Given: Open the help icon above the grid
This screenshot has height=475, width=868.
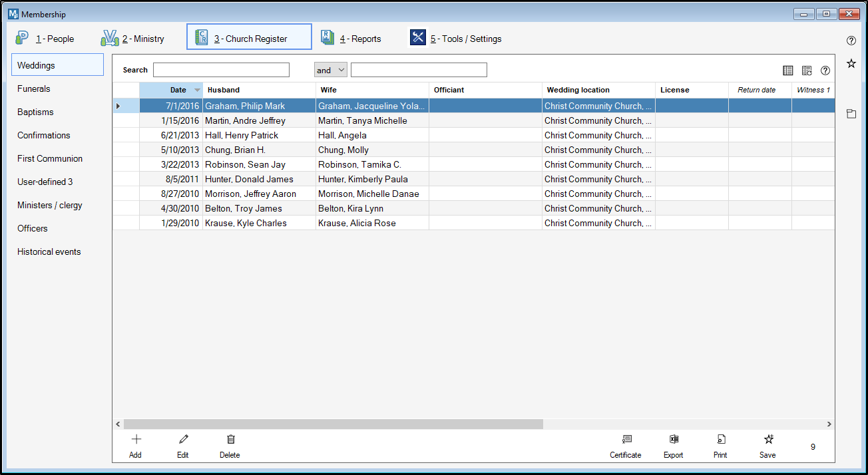Looking at the screenshot, I should tap(825, 71).
